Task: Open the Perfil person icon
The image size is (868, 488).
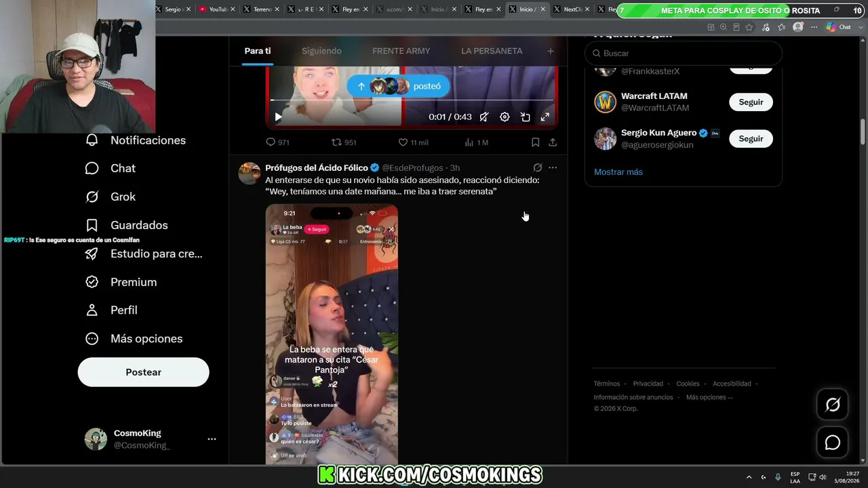Action: 92,310
